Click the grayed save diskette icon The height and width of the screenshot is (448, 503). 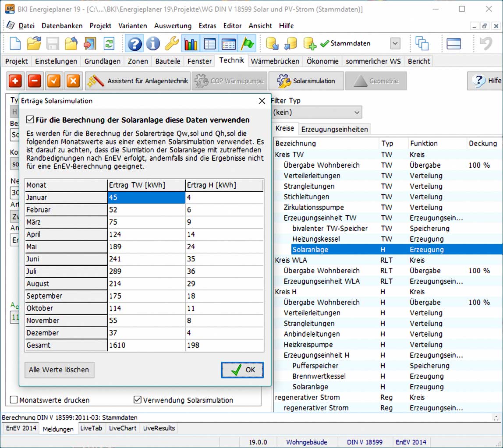[52, 43]
